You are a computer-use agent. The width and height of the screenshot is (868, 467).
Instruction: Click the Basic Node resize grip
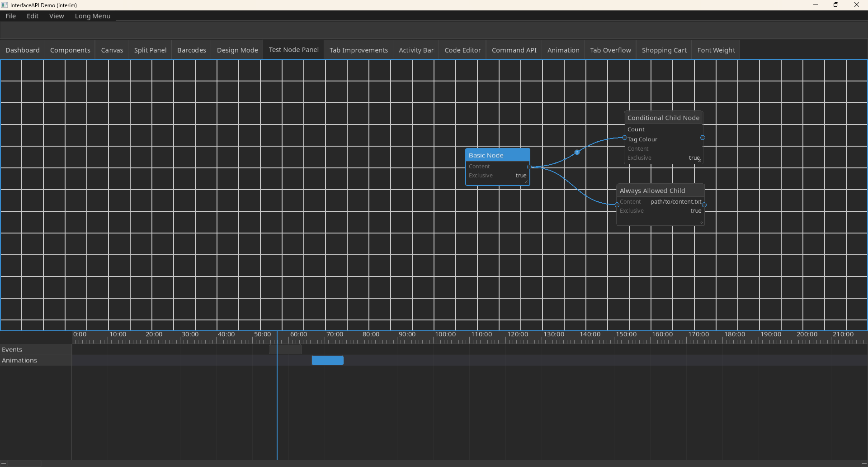tap(526, 182)
